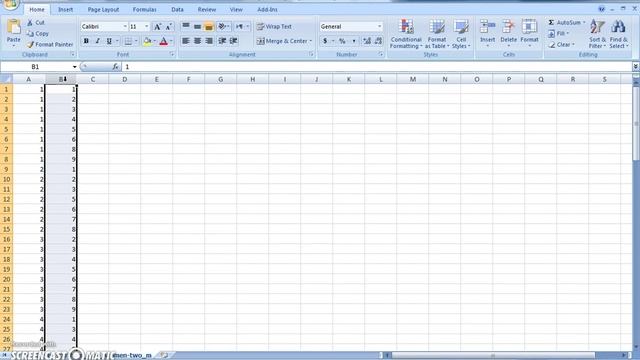Screen dimensions: 640x360
Task: Apply the percent style
Action: (342, 41)
